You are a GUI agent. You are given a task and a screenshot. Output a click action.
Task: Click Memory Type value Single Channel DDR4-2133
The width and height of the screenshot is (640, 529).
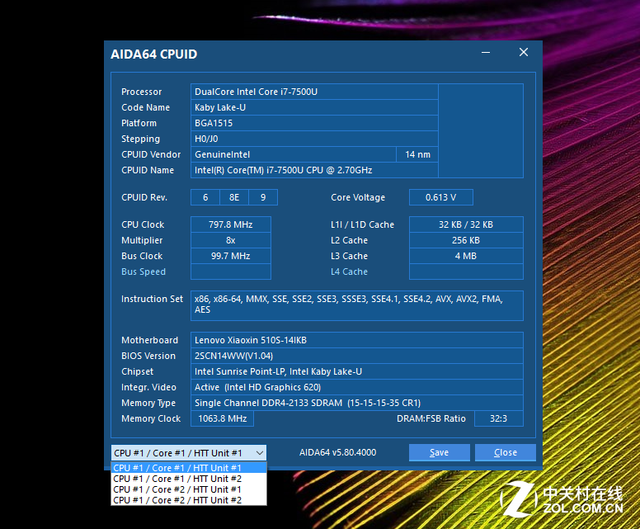357,403
